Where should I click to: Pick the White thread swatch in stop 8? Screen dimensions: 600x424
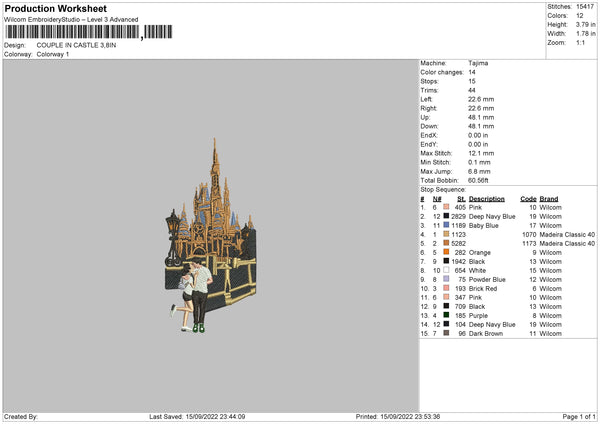445,270
